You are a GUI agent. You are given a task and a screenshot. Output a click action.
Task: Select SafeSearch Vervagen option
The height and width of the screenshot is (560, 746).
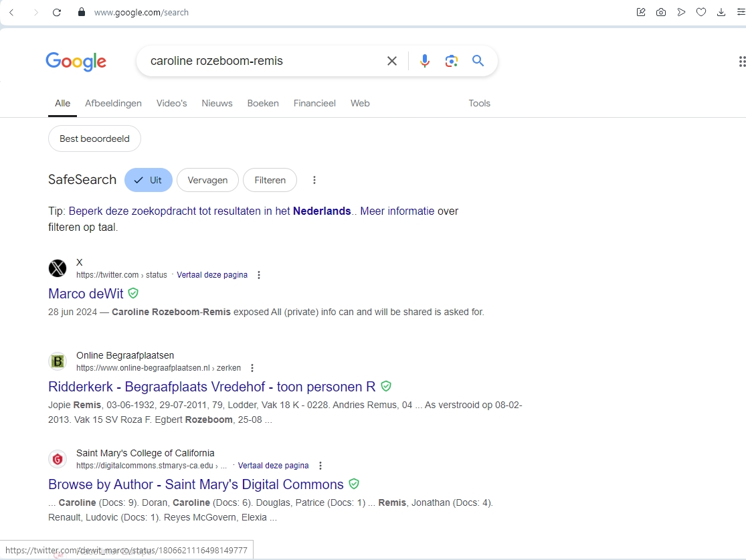pyautogui.click(x=207, y=180)
